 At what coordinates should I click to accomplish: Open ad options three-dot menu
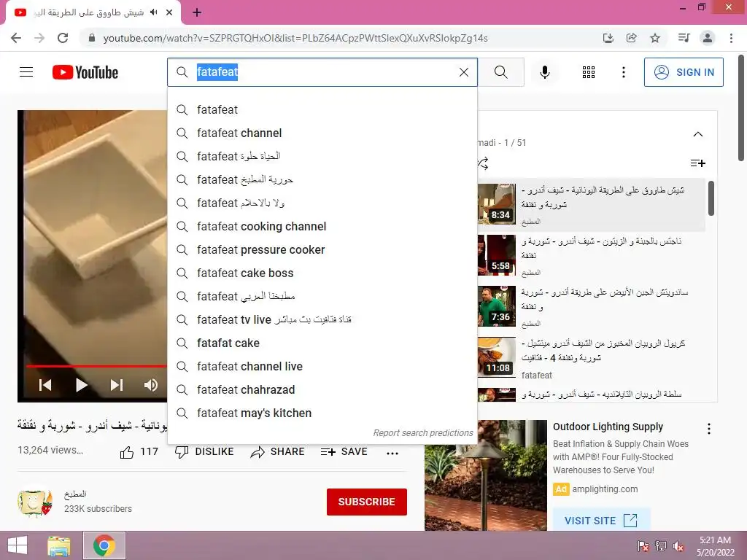(709, 429)
